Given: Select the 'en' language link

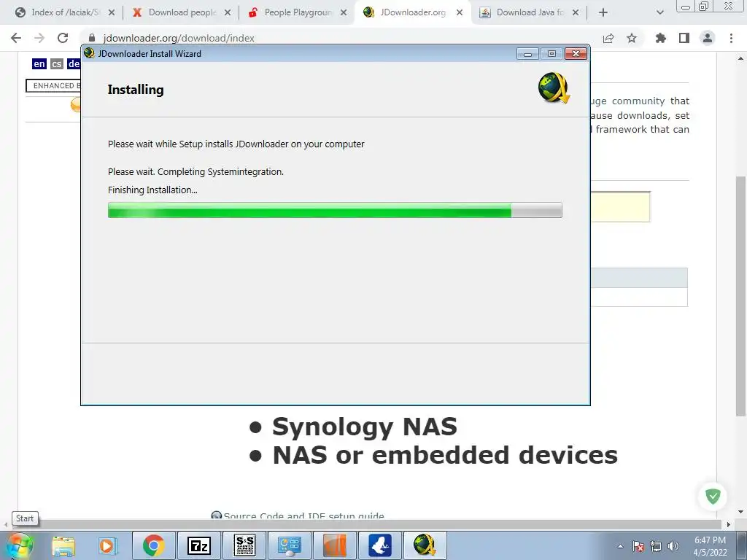Looking at the screenshot, I should point(39,64).
